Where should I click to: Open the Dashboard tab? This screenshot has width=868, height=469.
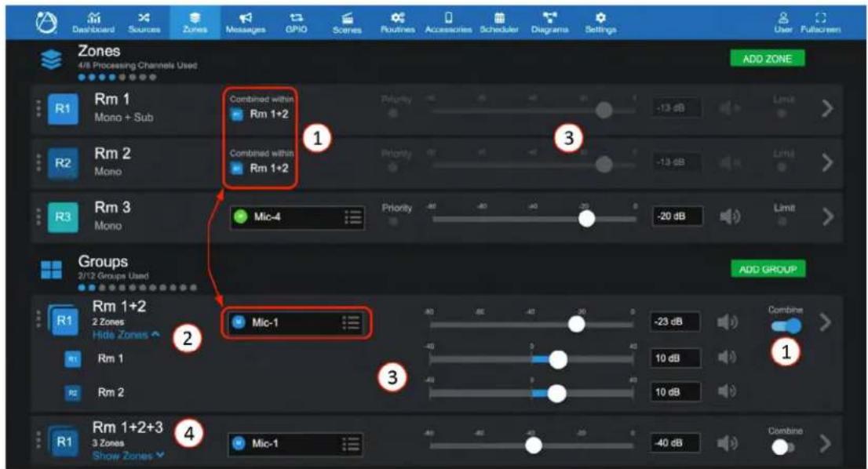[93, 24]
